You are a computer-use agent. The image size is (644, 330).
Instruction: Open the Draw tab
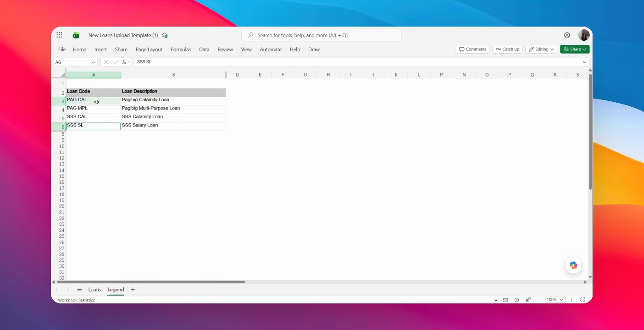tap(314, 49)
